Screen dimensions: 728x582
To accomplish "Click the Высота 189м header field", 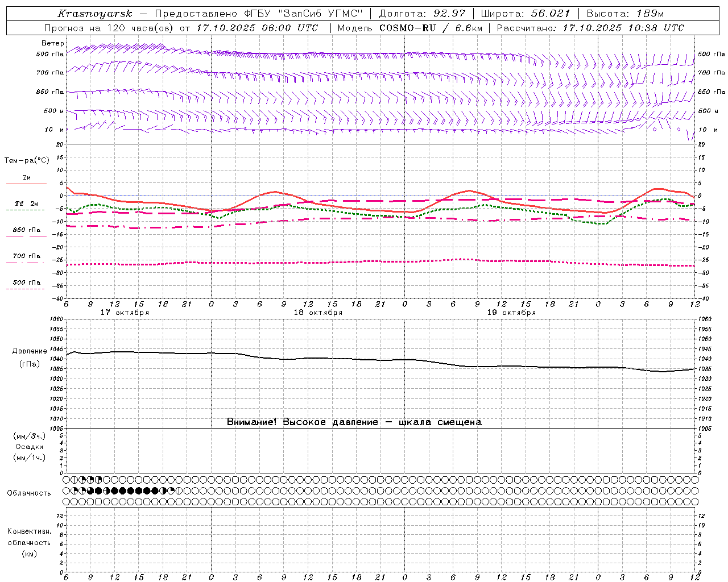I will click(624, 14).
